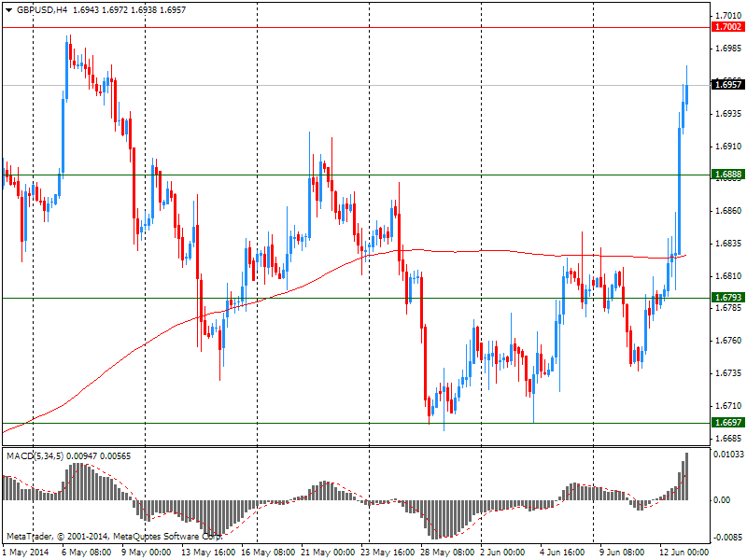The height and width of the screenshot is (560, 747).
Task: Click the 1.7010 price scale value
Action: click(728, 16)
